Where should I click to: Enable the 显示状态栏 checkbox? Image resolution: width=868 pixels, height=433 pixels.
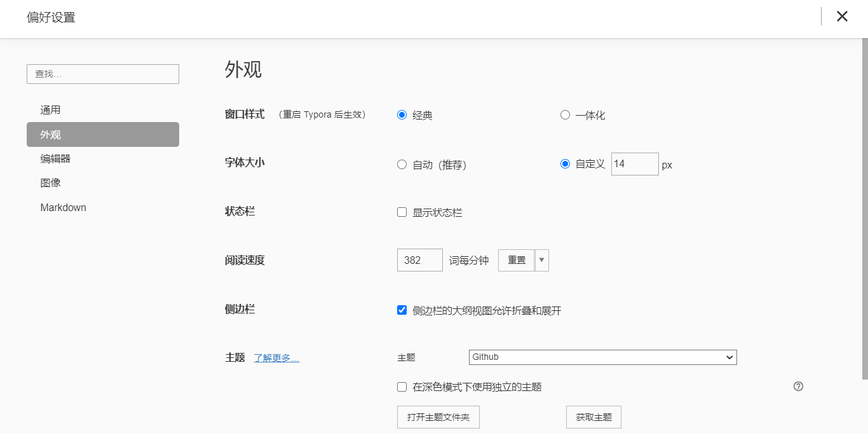401,212
